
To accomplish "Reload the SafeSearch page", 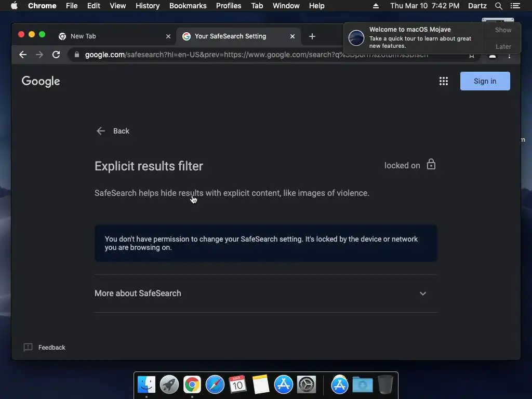I will 56,55.
